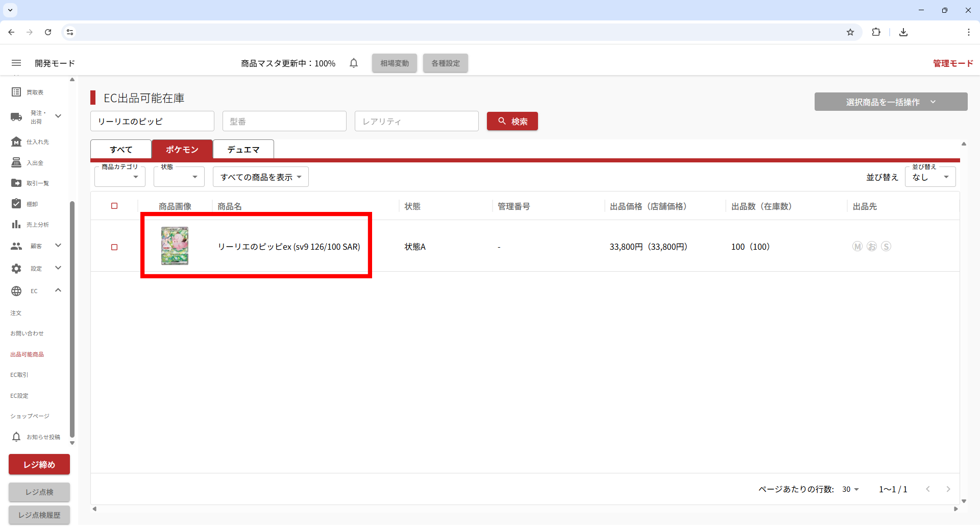Viewport: 980px width, 527px height.
Task: Switch to the すべて tab
Action: (121, 149)
